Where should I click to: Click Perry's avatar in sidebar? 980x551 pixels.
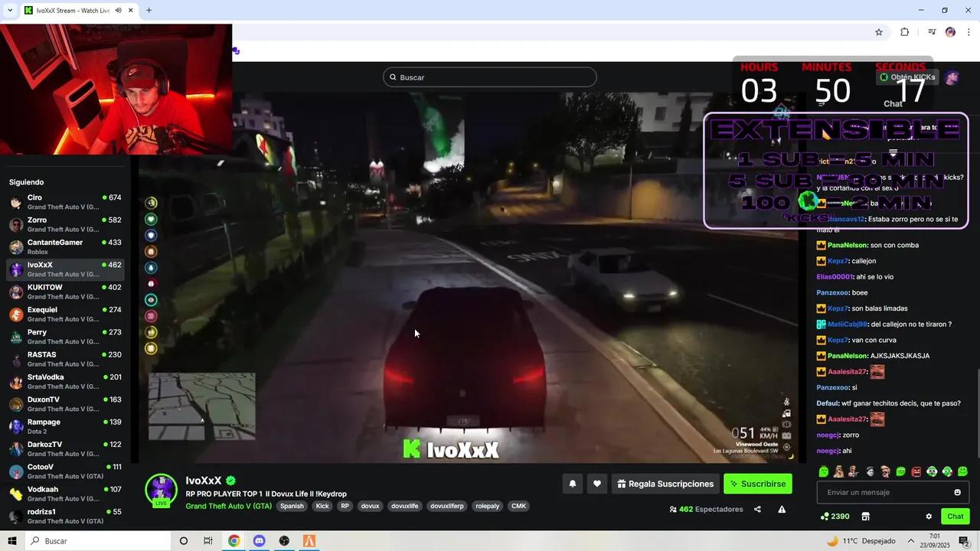pyautogui.click(x=16, y=337)
